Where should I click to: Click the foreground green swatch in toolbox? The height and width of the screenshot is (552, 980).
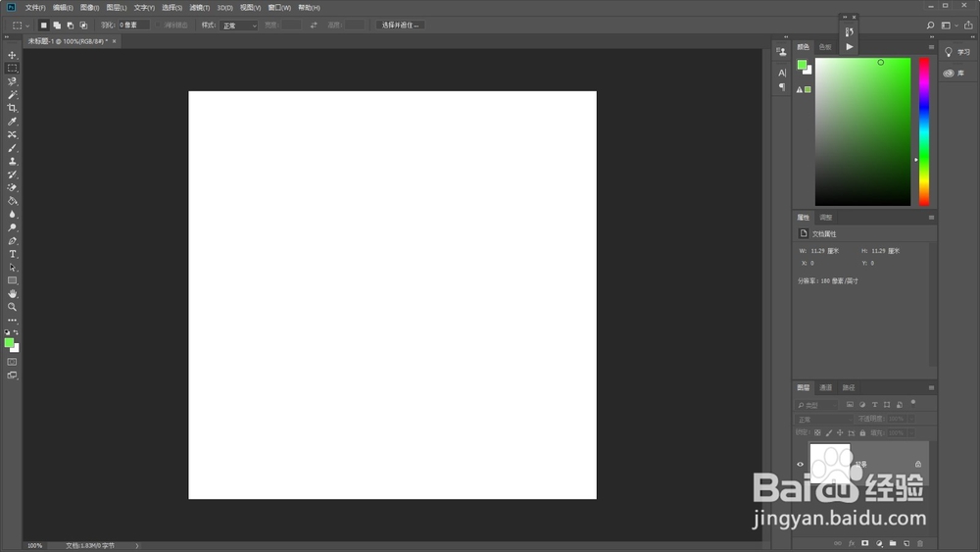pyautogui.click(x=9, y=342)
